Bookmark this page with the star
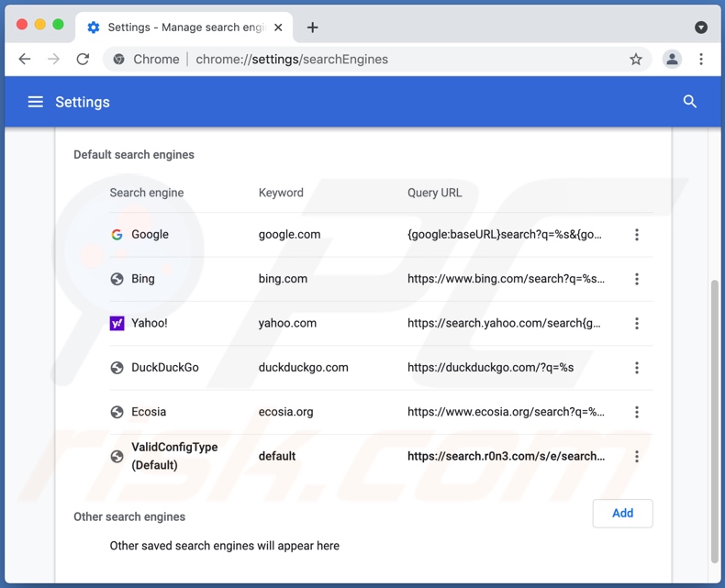The width and height of the screenshot is (725, 588). (x=636, y=60)
